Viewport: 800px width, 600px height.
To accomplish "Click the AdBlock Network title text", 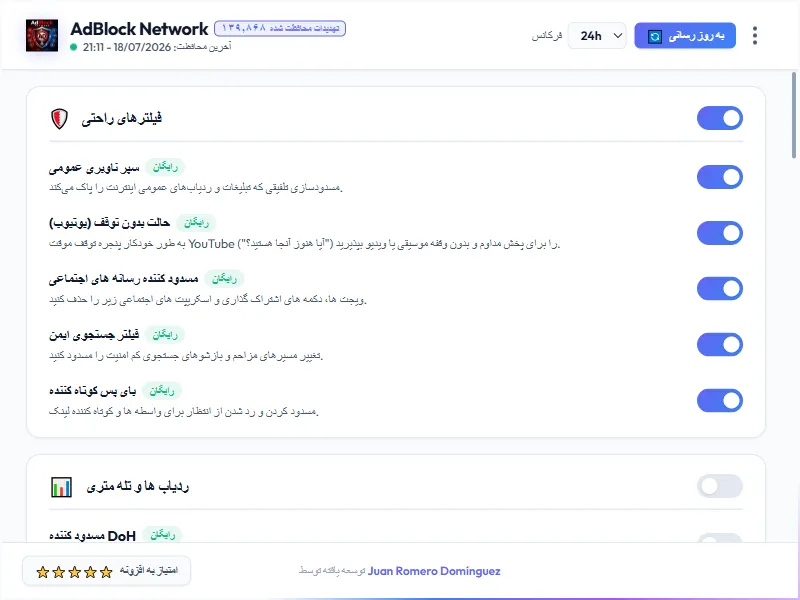I will point(139,29).
